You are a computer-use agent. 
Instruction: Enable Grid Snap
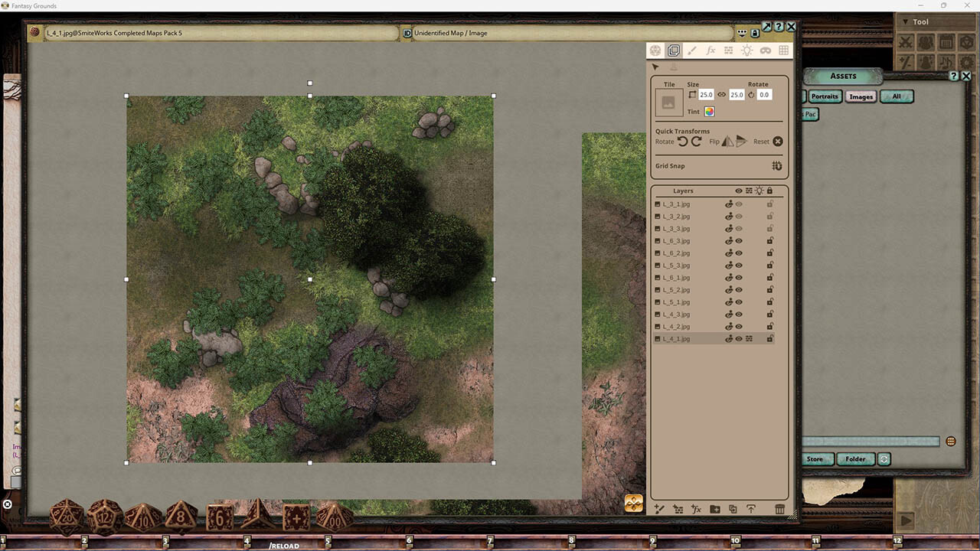[776, 165]
